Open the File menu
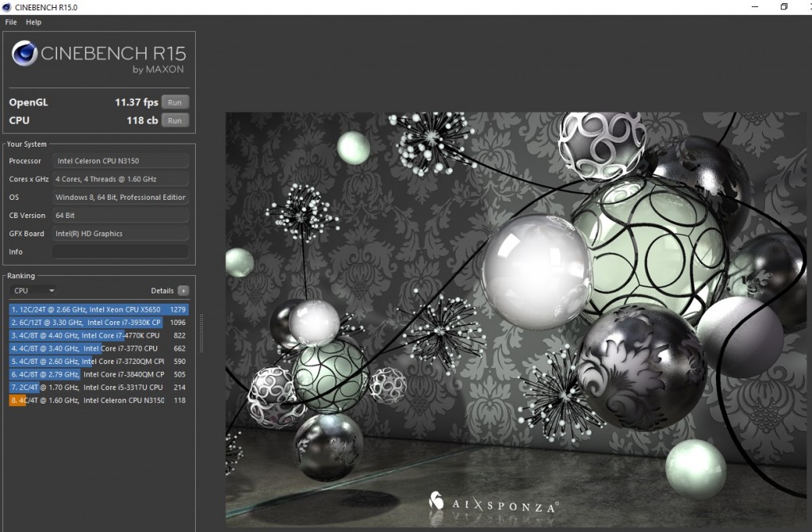The width and height of the screenshot is (812, 532). [x=10, y=22]
